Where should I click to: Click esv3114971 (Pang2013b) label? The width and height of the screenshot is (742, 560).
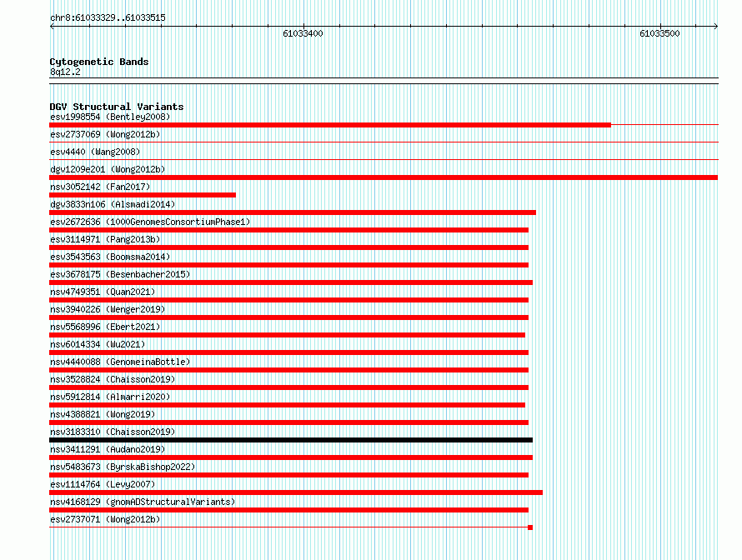pyautogui.click(x=105, y=239)
